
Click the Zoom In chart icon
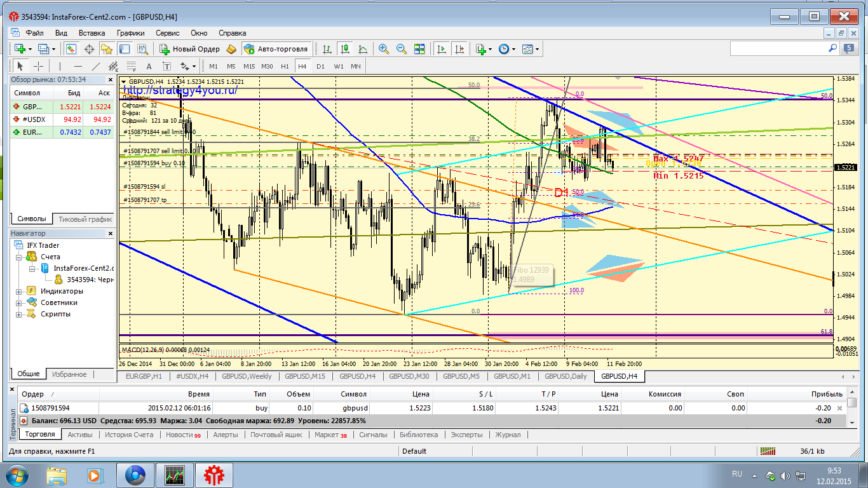coord(384,49)
